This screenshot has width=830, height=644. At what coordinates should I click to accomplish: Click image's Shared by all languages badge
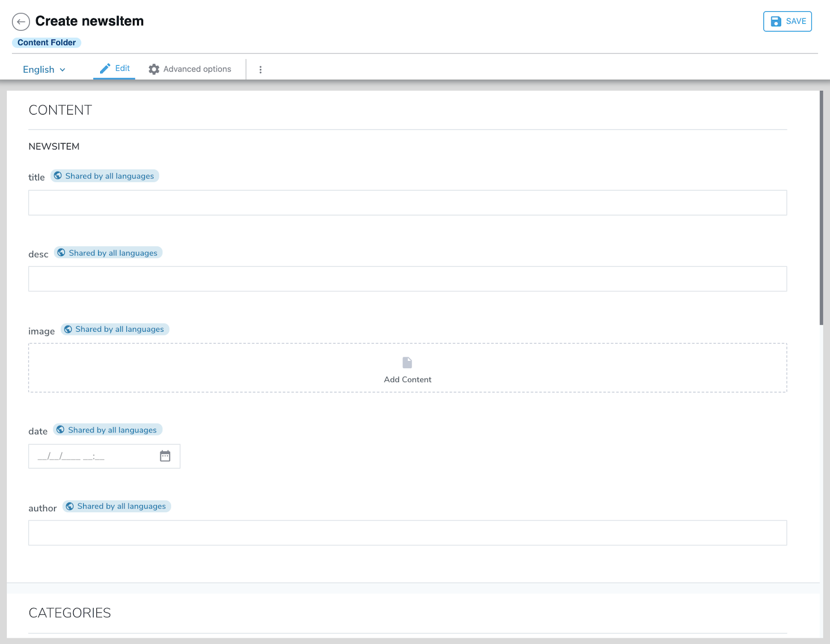(x=115, y=329)
